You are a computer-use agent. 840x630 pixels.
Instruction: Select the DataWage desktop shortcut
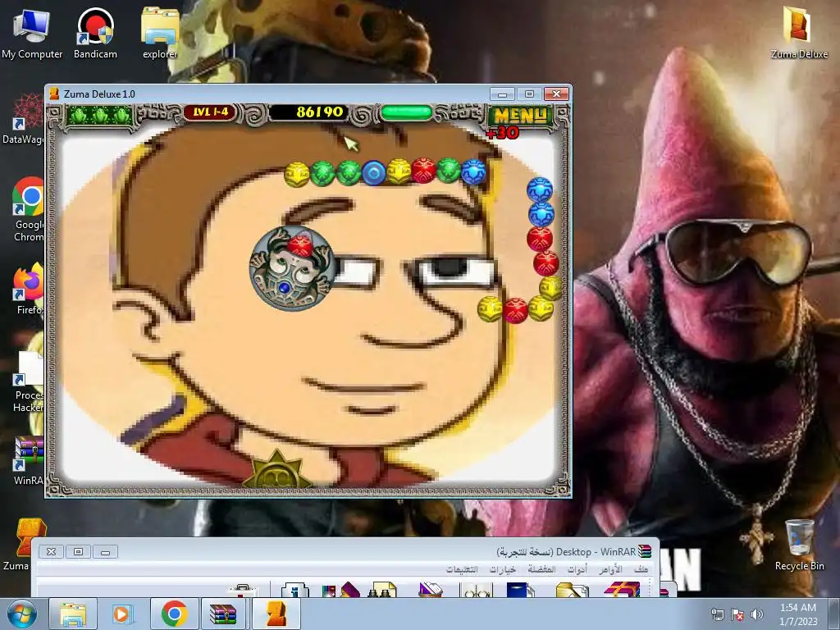(24, 119)
